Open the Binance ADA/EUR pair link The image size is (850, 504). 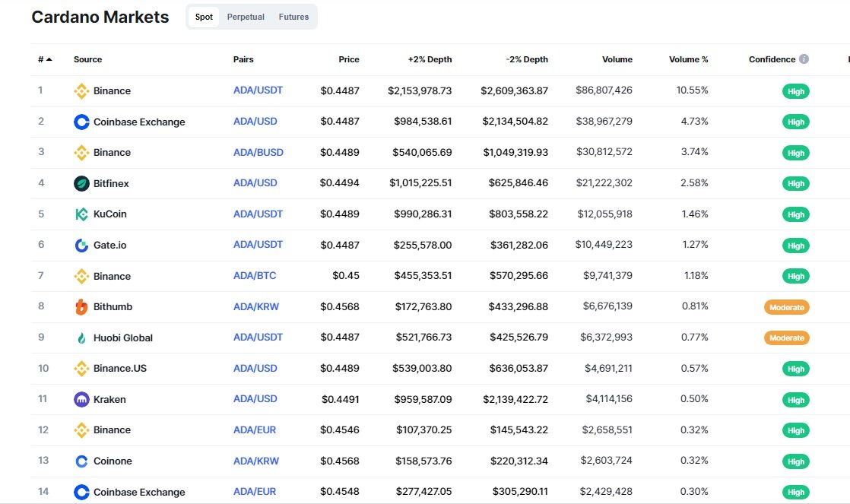point(255,430)
